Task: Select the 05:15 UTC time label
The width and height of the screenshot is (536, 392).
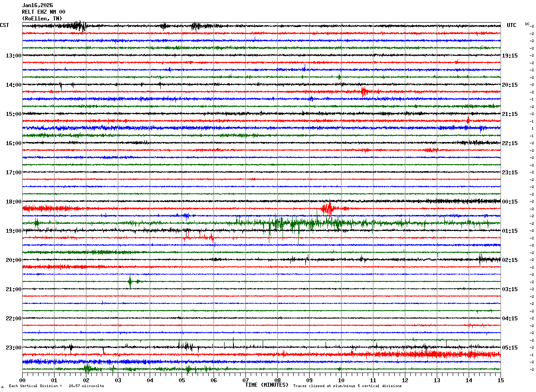Action: 510,348
